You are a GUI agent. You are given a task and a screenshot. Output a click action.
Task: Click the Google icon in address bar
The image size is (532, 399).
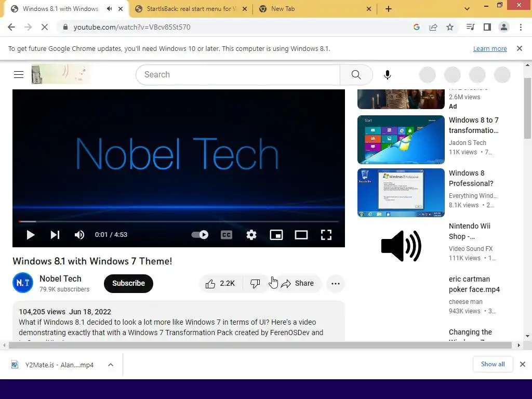pyautogui.click(x=417, y=27)
